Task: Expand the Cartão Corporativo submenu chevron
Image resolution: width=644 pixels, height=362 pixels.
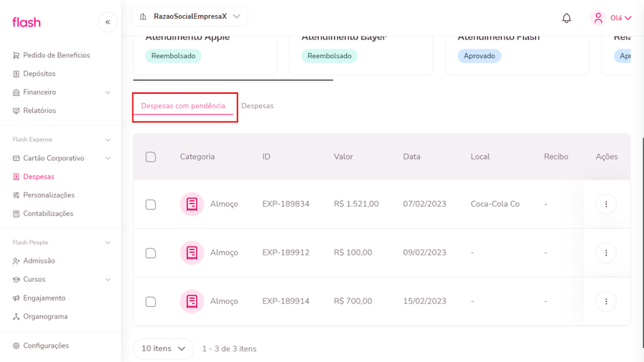Action: click(107, 158)
